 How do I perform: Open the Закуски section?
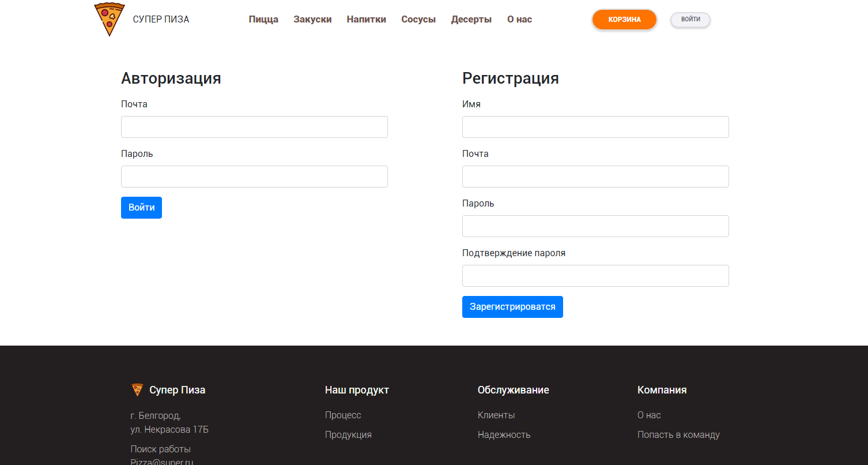click(312, 19)
